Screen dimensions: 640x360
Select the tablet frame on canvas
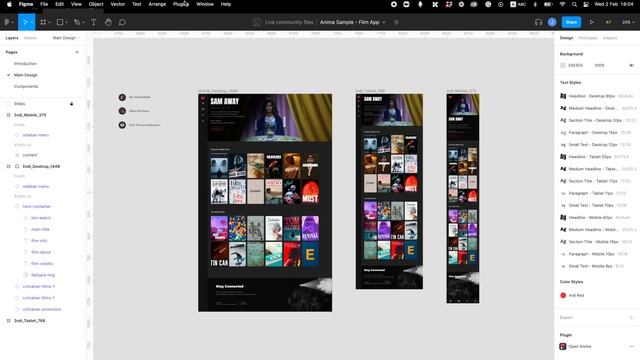click(389, 191)
